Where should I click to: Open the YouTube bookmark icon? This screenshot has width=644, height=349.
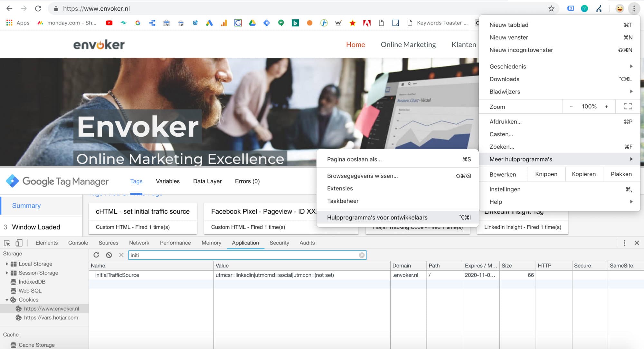point(109,23)
